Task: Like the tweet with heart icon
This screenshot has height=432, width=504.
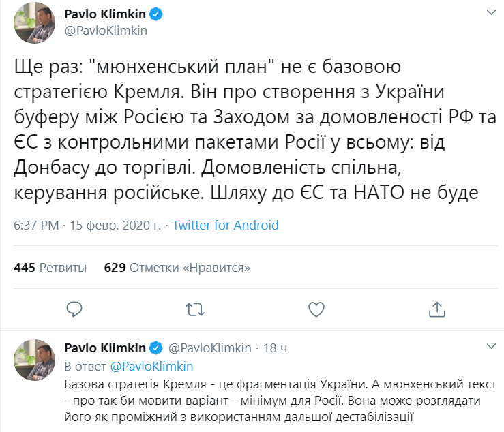Action: pyautogui.click(x=316, y=310)
